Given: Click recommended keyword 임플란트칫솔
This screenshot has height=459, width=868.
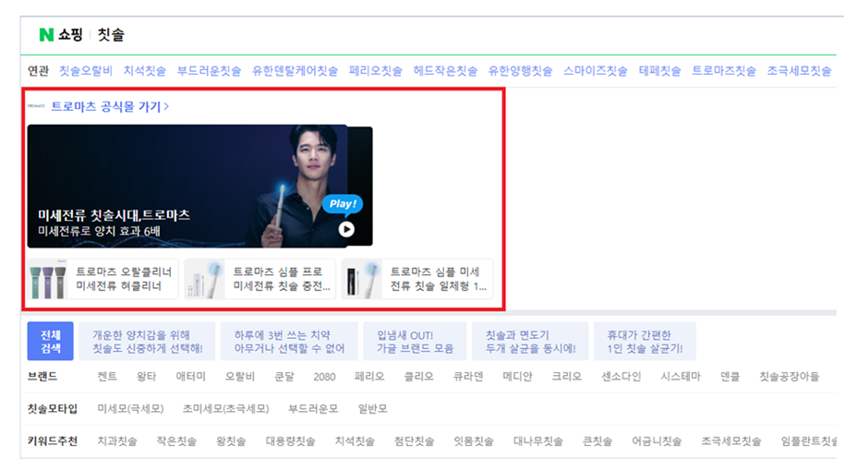Looking at the screenshot, I should tap(808, 441).
